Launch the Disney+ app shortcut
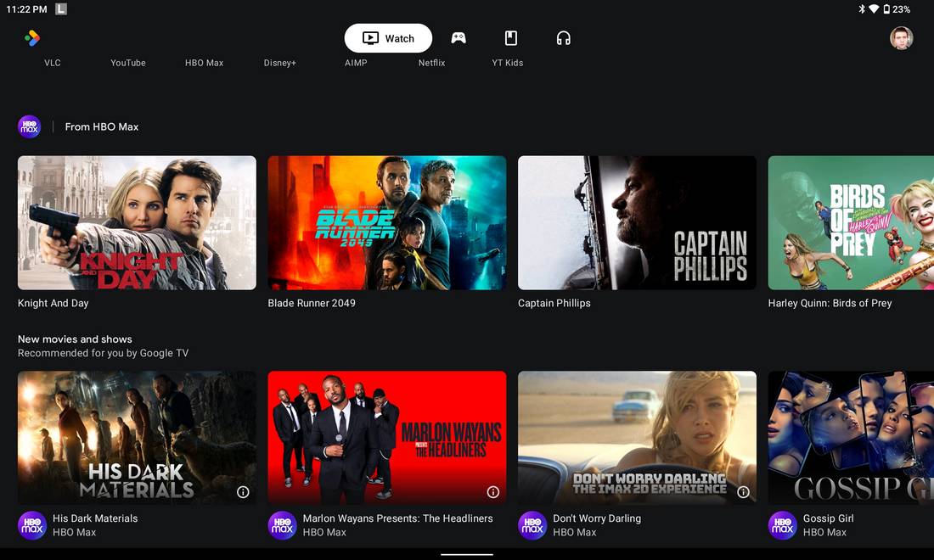 pos(280,63)
